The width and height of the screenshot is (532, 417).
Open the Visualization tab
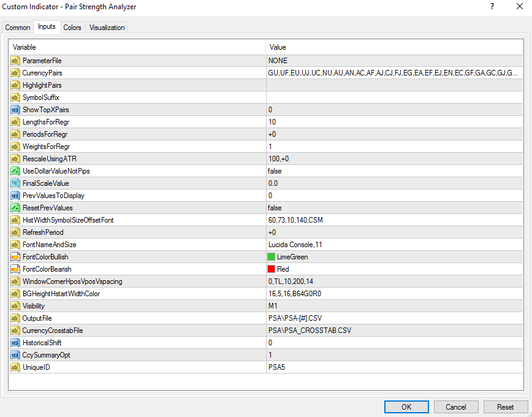pos(107,28)
